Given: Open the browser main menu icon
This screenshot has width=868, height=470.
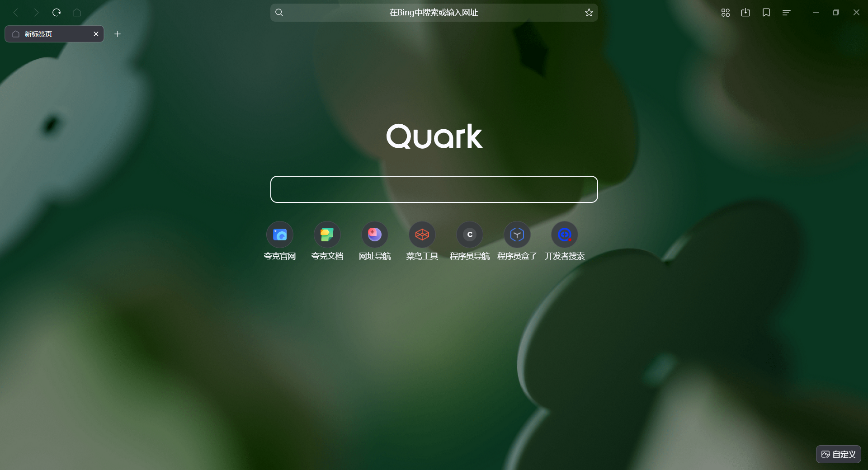Looking at the screenshot, I should [787, 13].
